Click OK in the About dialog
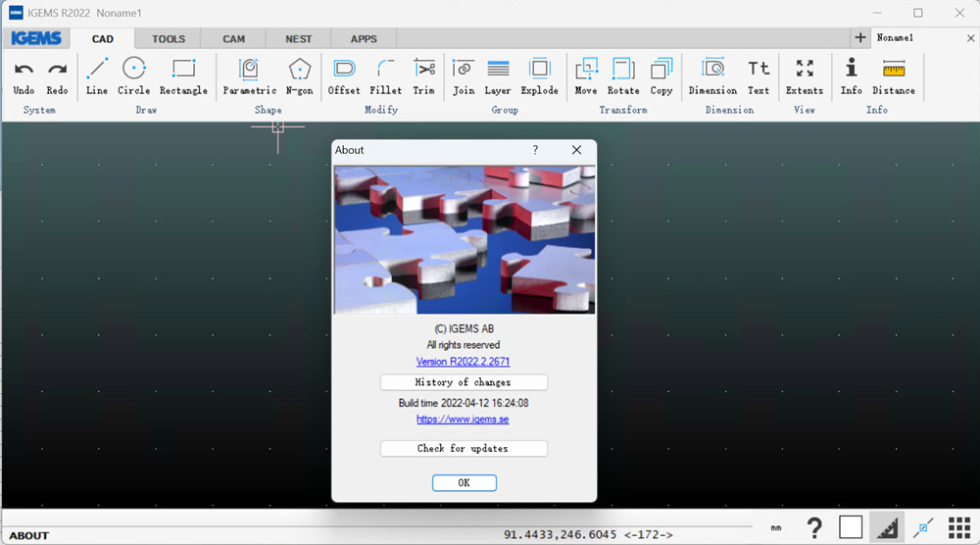 click(464, 482)
